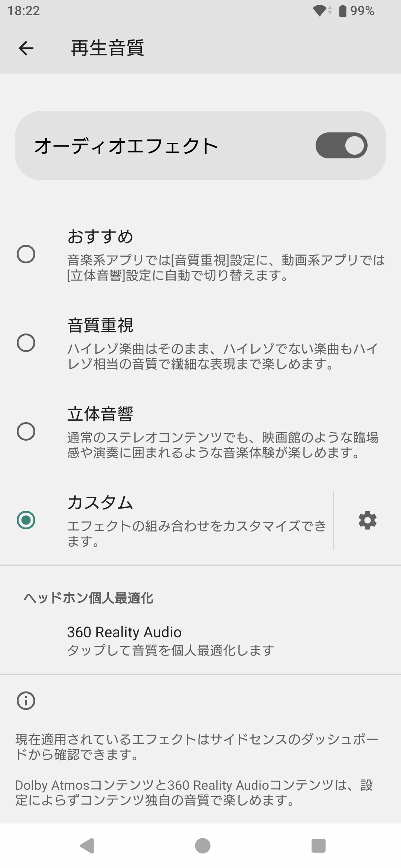The height and width of the screenshot is (868, 401).
Task: Select the おすすめ radio button
Action: coord(26,254)
